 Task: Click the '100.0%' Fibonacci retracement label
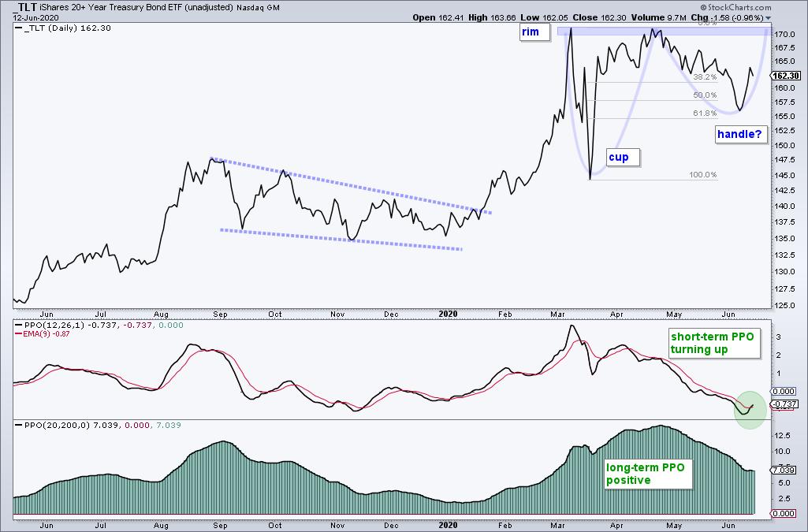click(703, 175)
